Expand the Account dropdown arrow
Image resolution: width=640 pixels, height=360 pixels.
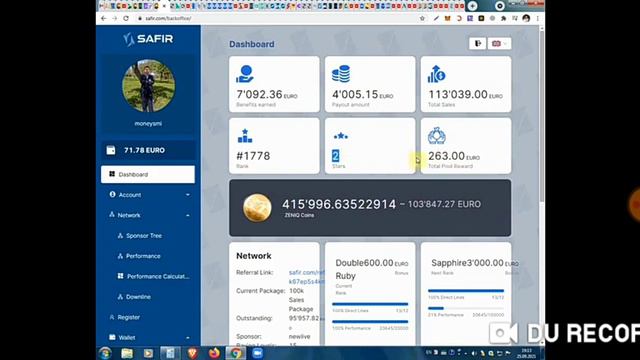pos(188,195)
